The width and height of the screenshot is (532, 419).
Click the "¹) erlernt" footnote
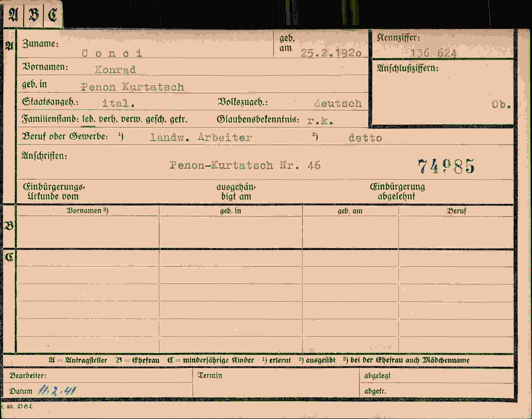[x=276, y=360]
